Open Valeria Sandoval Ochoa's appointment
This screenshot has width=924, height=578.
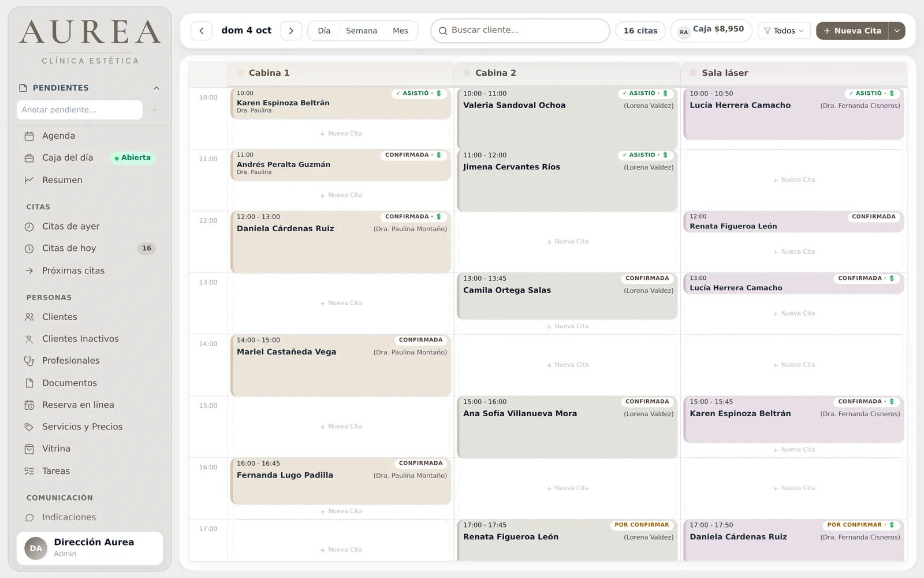point(567,118)
